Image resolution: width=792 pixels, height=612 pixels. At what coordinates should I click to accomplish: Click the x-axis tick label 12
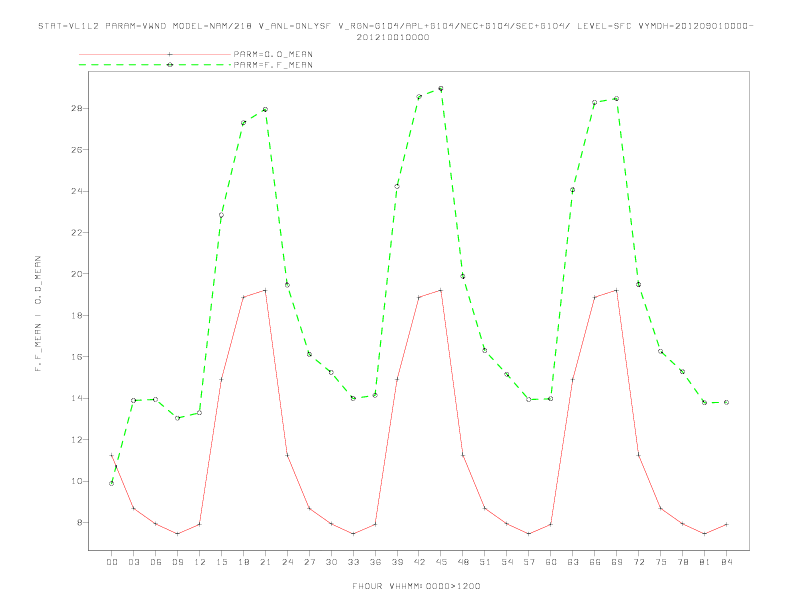200,562
